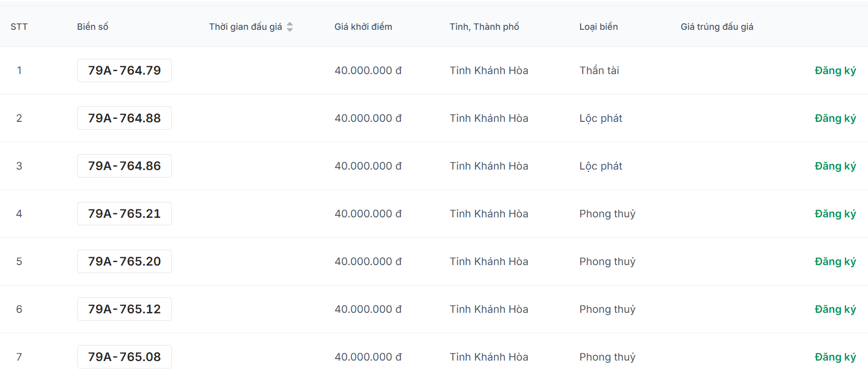Click the Giá khởi điểm column header
This screenshot has width=868, height=374.
(x=363, y=27)
